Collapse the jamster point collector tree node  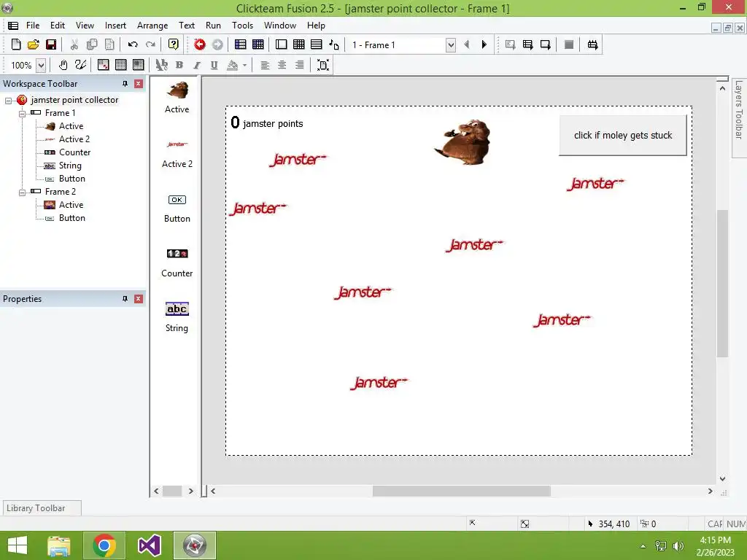[8, 101]
